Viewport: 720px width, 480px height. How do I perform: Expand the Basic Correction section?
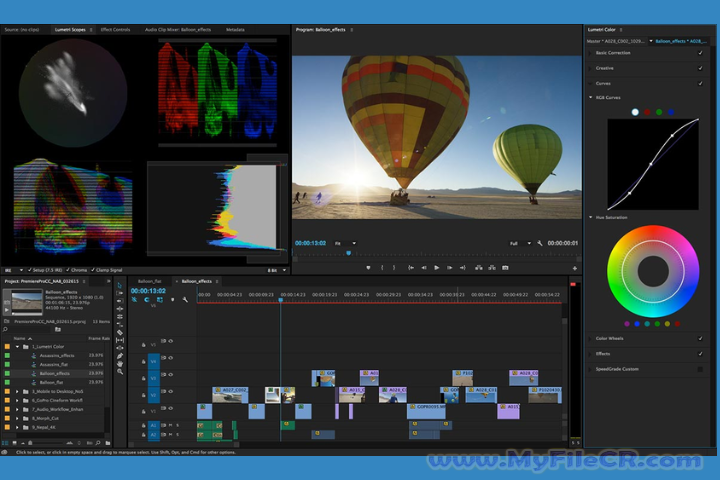point(591,53)
